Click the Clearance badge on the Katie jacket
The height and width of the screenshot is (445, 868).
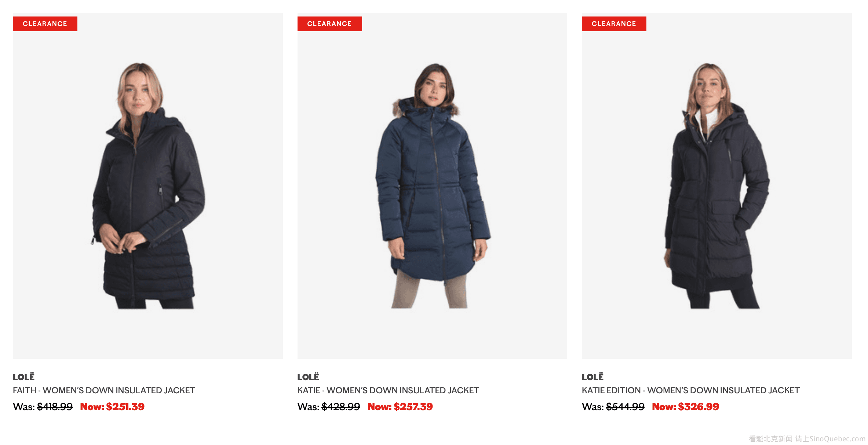[x=329, y=24]
